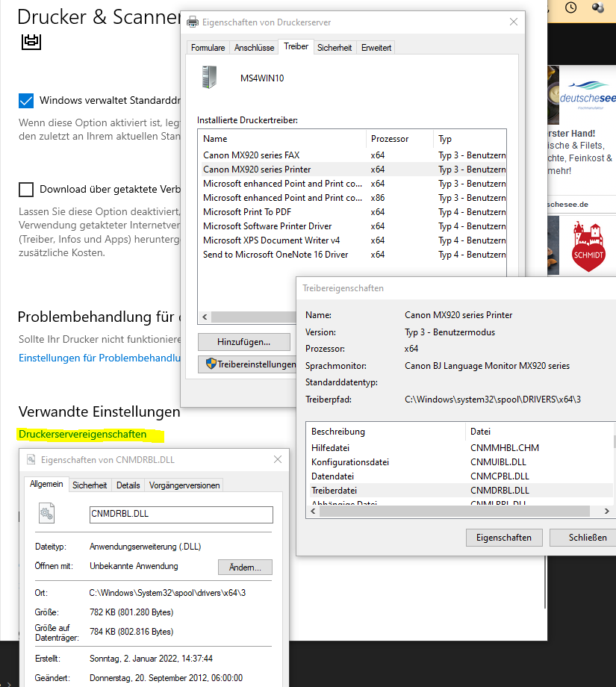Uncheck Windows verwaltet Standarddrucker checkbox
616x687 pixels.
(x=26, y=100)
